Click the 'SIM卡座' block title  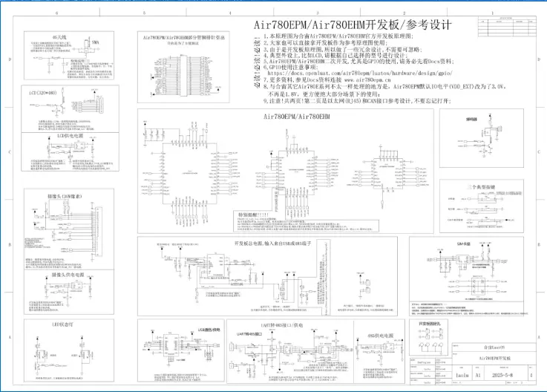(463, 244)
